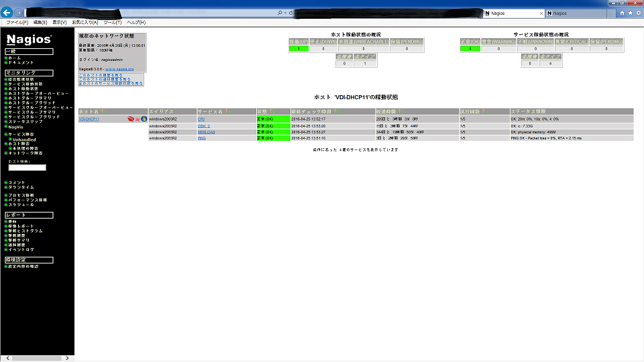644x362 pixels.
Task: Switch to the second Nagios browser tab
Action: coord(563,13)
